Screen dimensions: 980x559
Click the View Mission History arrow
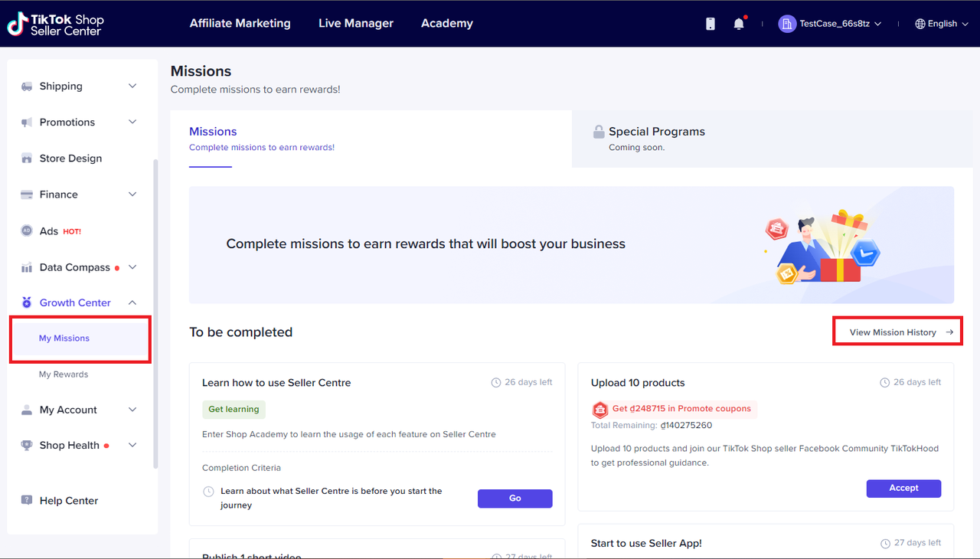[949, 332]
